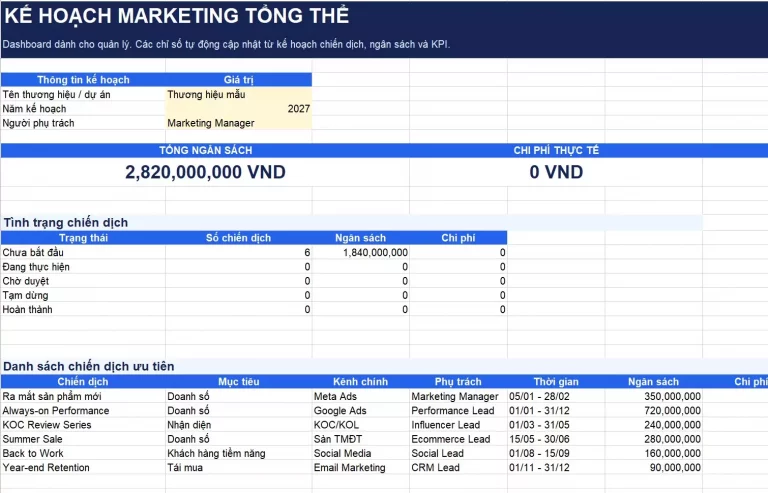Viewport: 768px width, 493px height.
Task: Click the 'Số chiến dịch' column header
Action: 239,238
